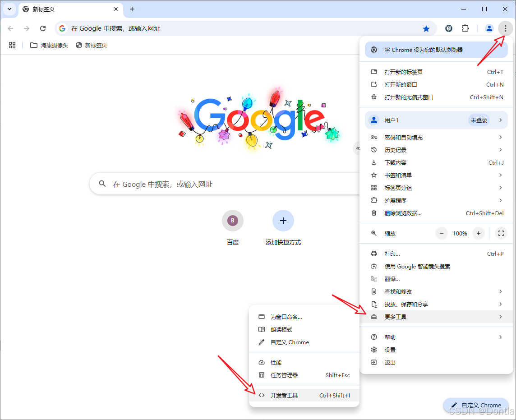
Task: Click the greyed-out 翻译... menu item
Action: click(436, 279)
